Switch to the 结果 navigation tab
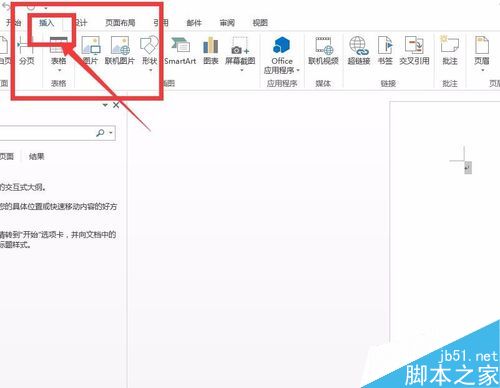The width and height of the screenshot is (500, 388). click(36, 156)
